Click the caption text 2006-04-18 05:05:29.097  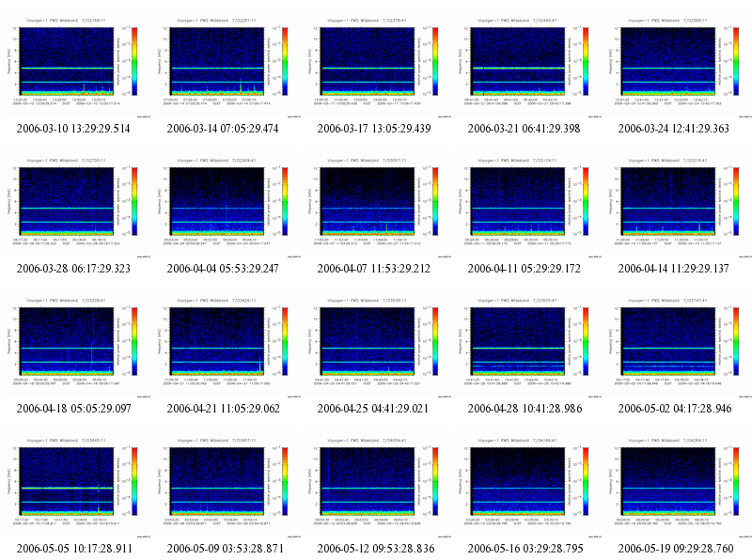[x=74, y=409]
